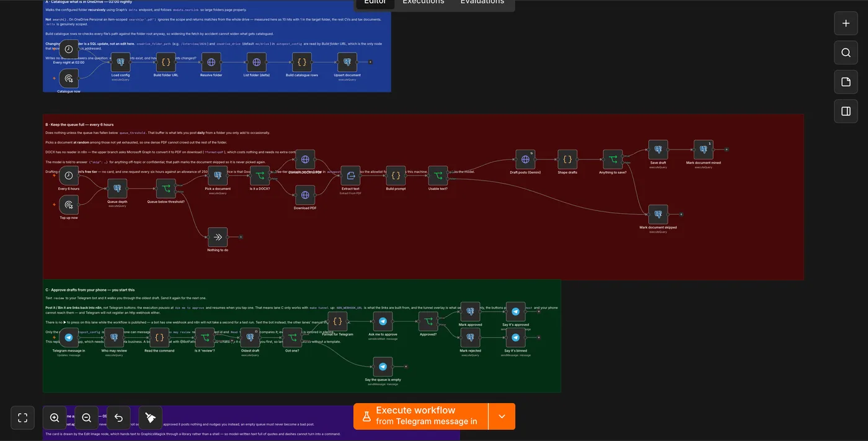This screenshot has width=868, height=441.
Task: Add output connection from 'Upsert document' plus handle
Action: [370, 62]
